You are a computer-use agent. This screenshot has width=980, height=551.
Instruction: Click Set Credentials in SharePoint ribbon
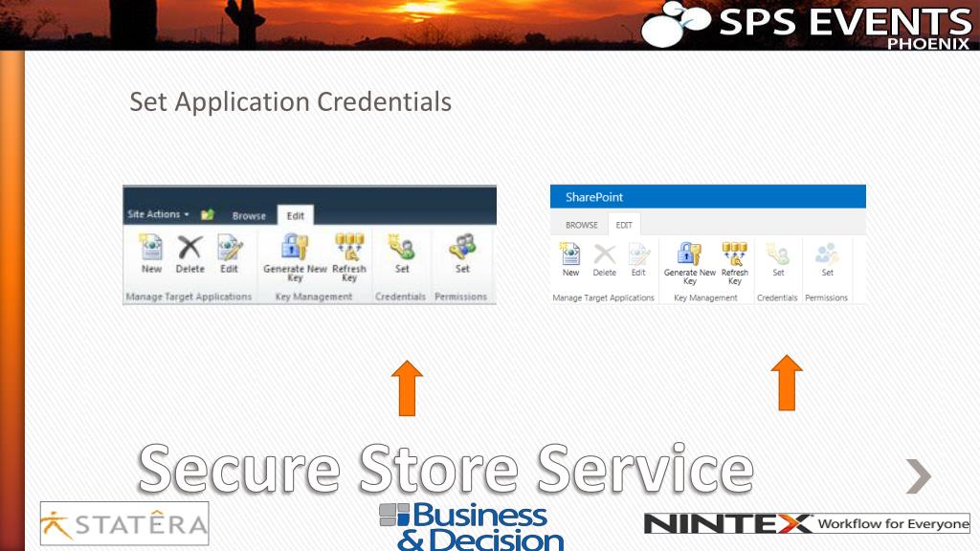[x=778, y=259]
